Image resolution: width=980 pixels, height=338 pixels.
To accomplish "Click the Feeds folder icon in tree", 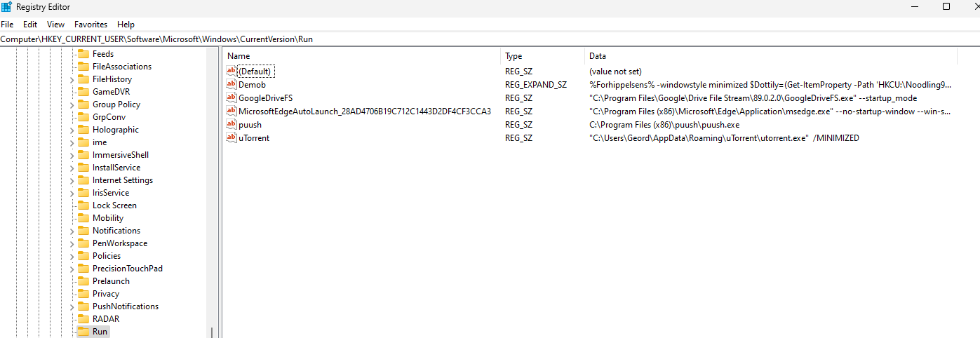I will [x=83, y=54].
